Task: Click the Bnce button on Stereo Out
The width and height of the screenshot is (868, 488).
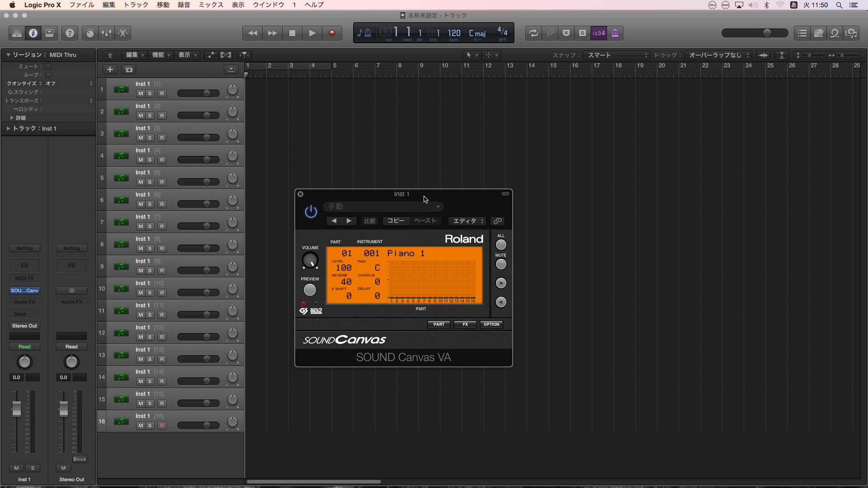Action: [x=80, y=459]
